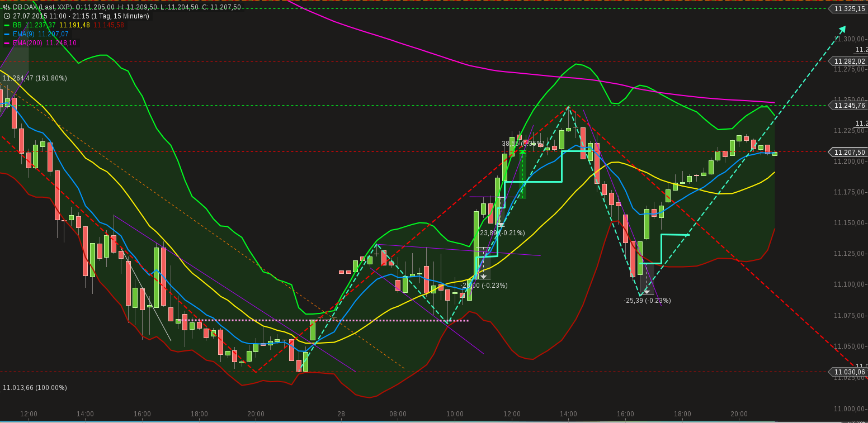Click the measurement label -25,39 (-0.23%)
Image resolution: width=868 pixels, height=423 pixels.
[x=647, y=301]
